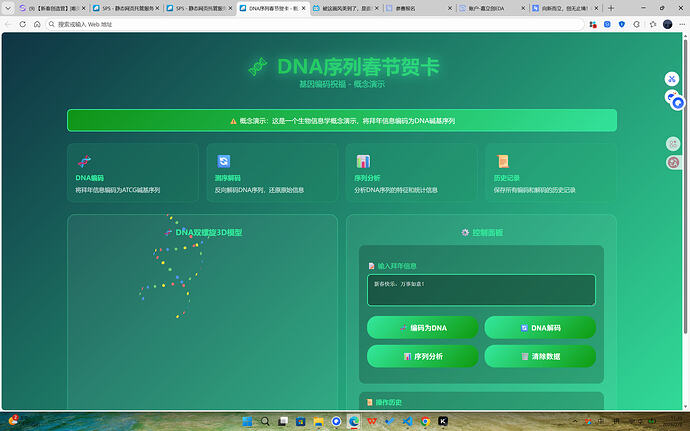Open File Explorer from taskbar

pyautogui.click(x=319, y=421)
